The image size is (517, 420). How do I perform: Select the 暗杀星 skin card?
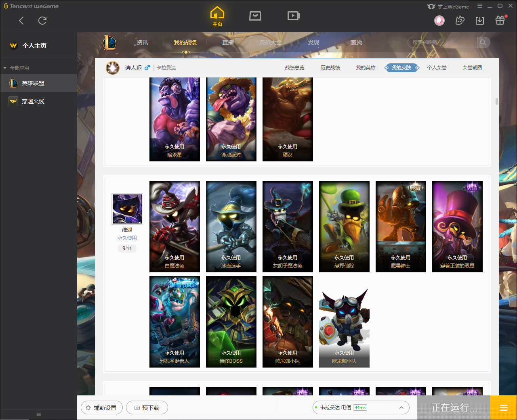174,119
